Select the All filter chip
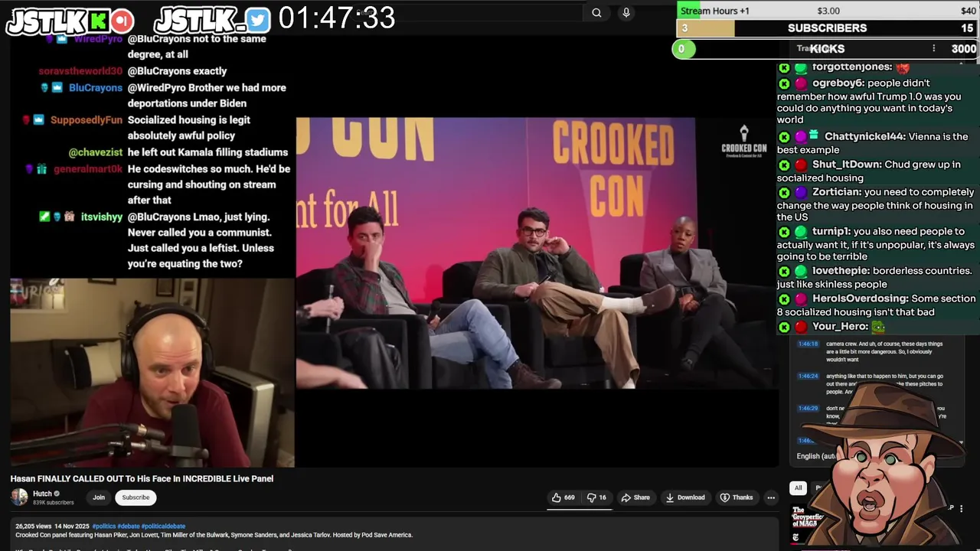The image size is (980, 551). [798, 487]
